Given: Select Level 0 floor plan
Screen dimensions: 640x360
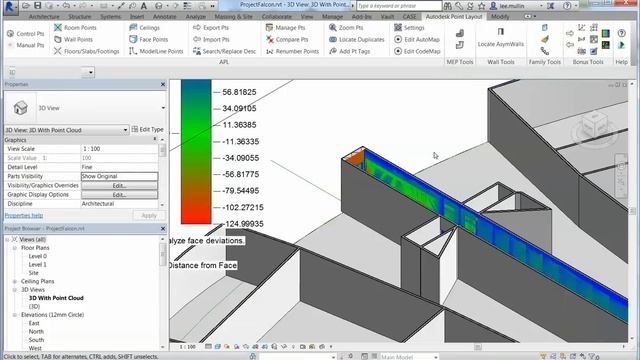Looking at the screenshot, I should [x=38, y=256].
